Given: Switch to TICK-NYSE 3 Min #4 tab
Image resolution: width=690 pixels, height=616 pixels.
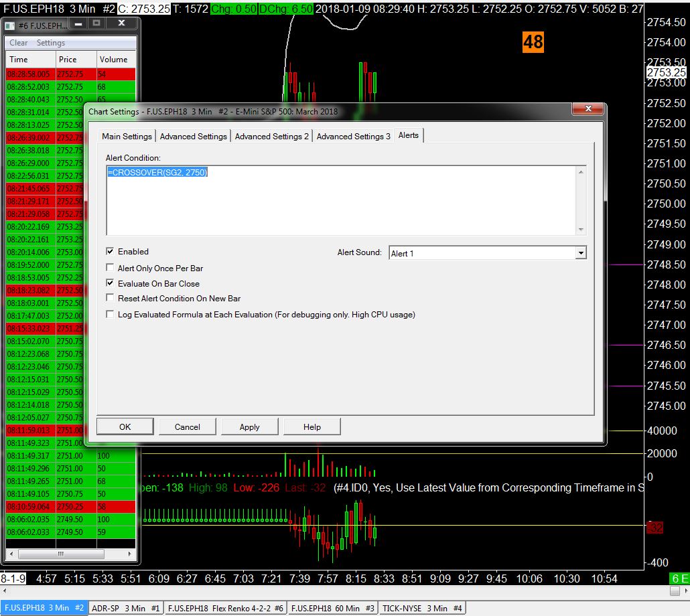Looking at the screenshot, I should [x=422, y=608].
